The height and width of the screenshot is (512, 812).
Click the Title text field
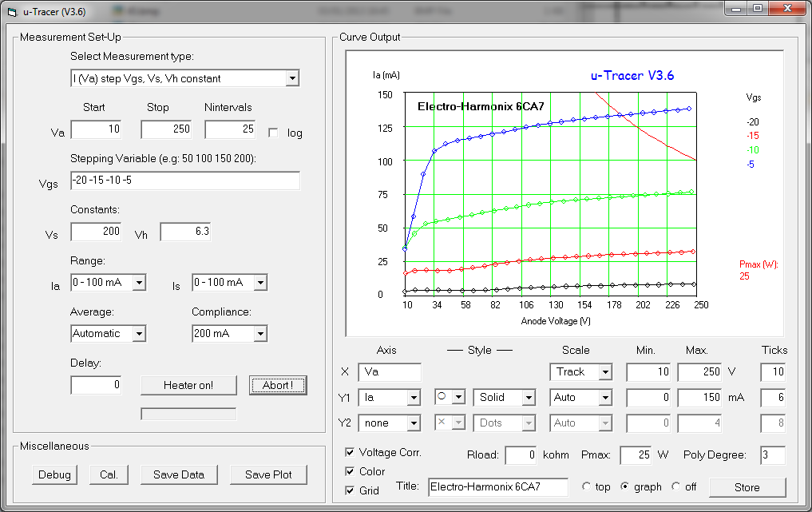click(x=498, y=487)
